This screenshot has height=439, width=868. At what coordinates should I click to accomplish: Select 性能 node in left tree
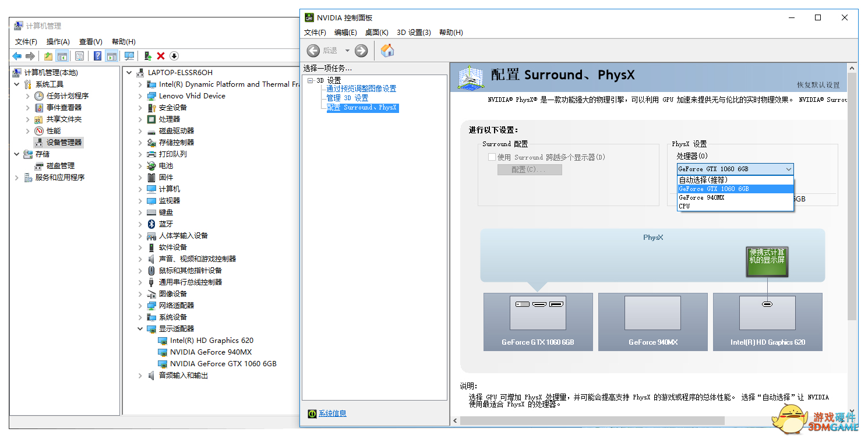pyautogui.click(x=54, y=131)
